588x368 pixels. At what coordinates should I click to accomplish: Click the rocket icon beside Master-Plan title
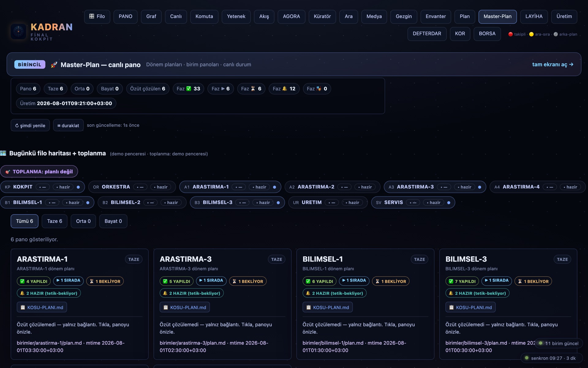click(54, 65)
